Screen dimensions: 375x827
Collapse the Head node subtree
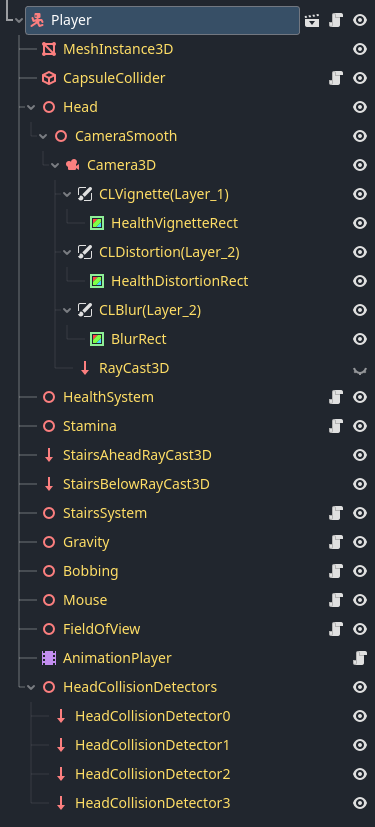click(31, 108)
